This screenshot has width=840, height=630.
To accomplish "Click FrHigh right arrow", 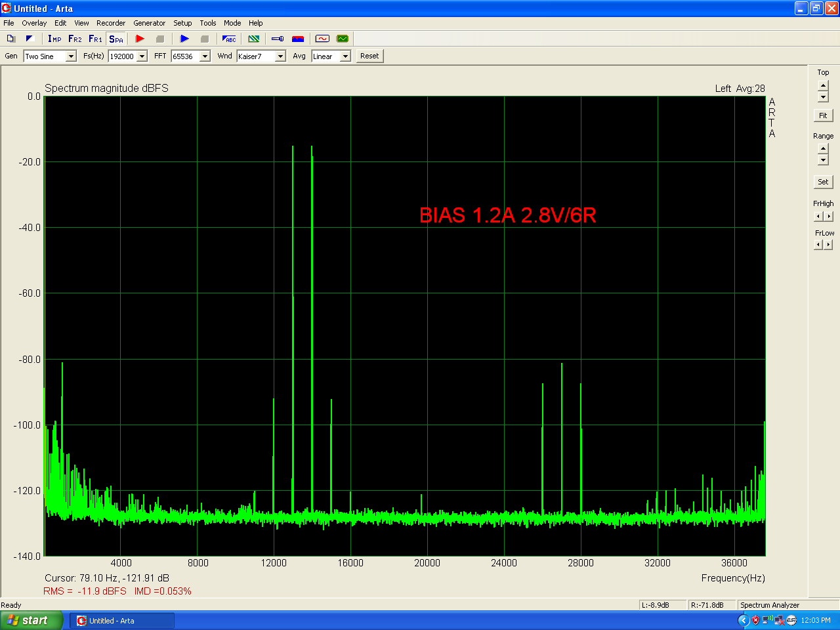I will tap(829, 217).
